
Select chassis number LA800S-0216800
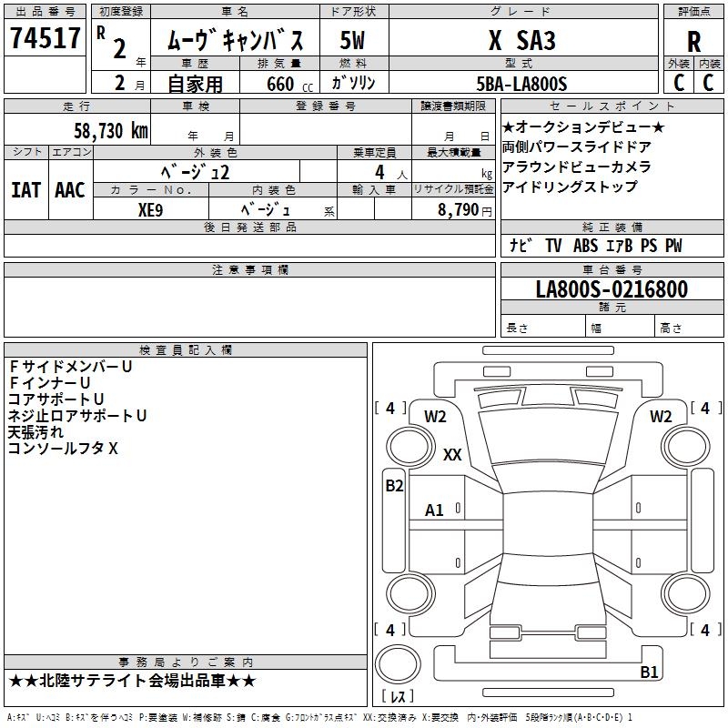click(612, 289)
